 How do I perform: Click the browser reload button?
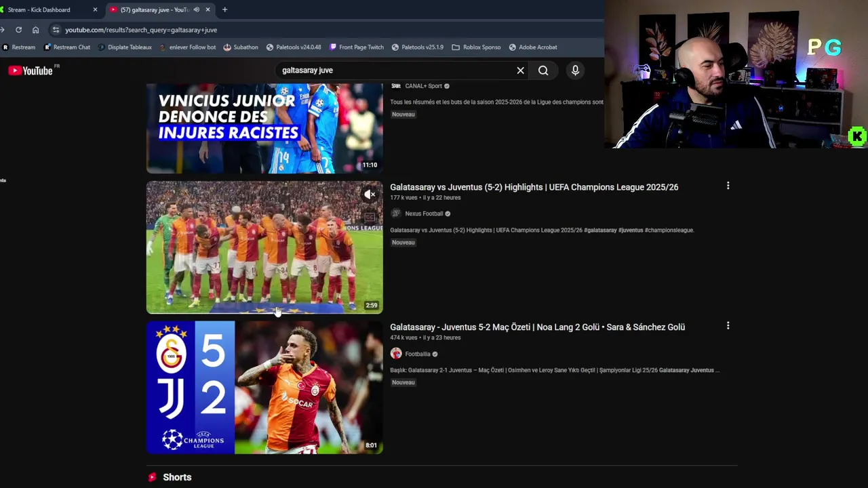click(18, 30)
